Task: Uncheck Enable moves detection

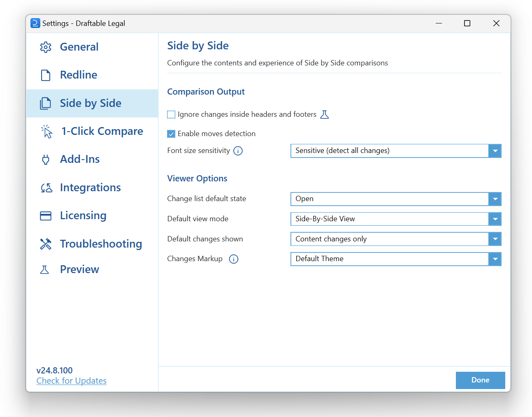Action: 171,134
